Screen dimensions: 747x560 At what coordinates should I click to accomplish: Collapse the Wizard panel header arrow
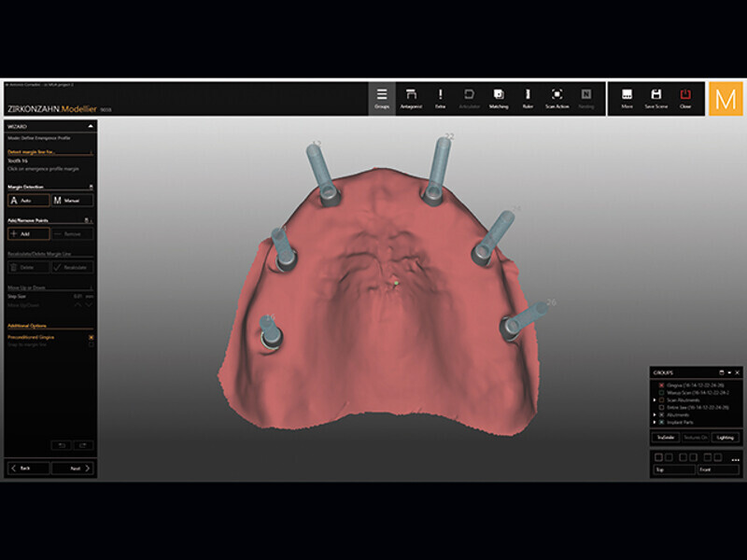click(90, 124)
